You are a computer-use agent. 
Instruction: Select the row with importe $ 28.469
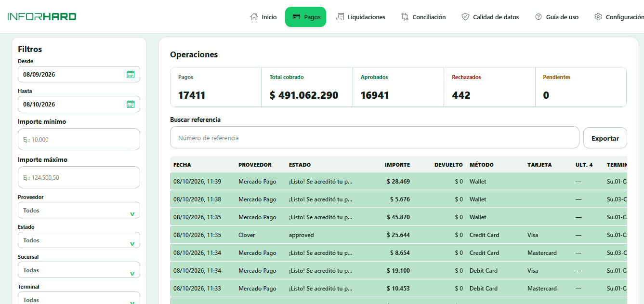click(x=398, y=182)
